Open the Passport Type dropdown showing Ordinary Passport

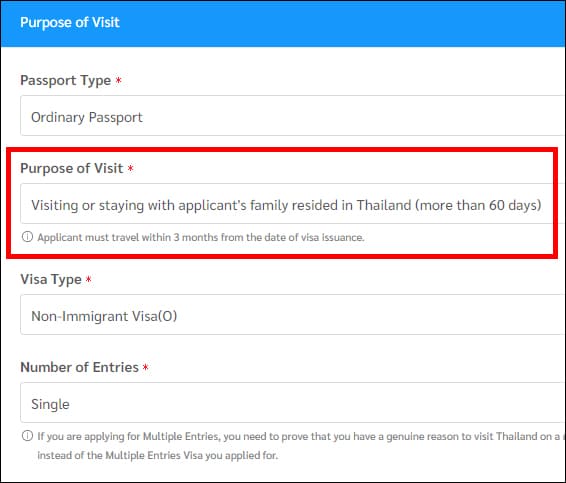[x=292, y=116]
